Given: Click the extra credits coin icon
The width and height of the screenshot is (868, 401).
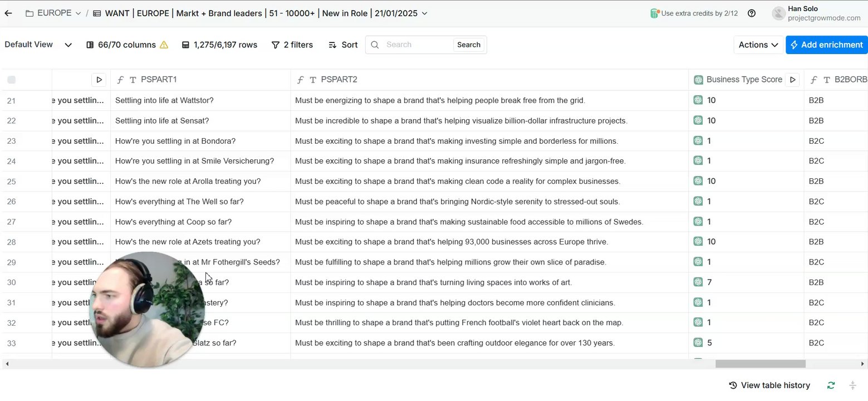Looking at the screenshot, I should click(x=655, y=13).
